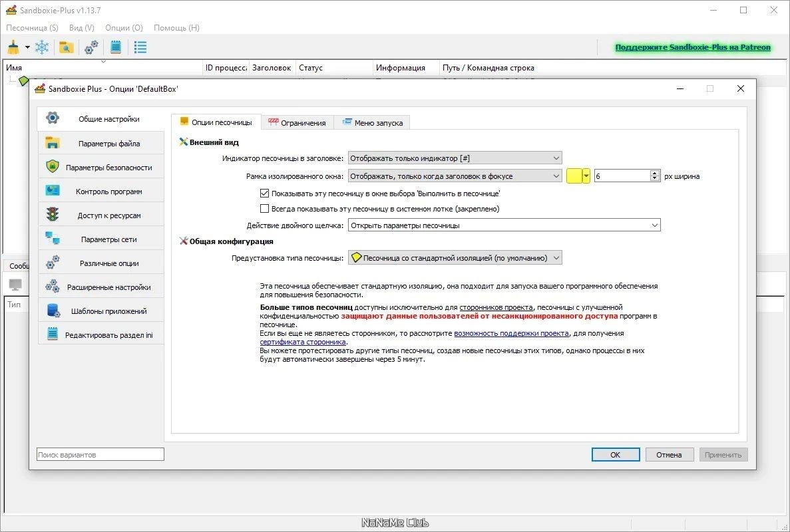
Task: Open the dropdown arrow next to broom icon
Action: tap(27, 47)
